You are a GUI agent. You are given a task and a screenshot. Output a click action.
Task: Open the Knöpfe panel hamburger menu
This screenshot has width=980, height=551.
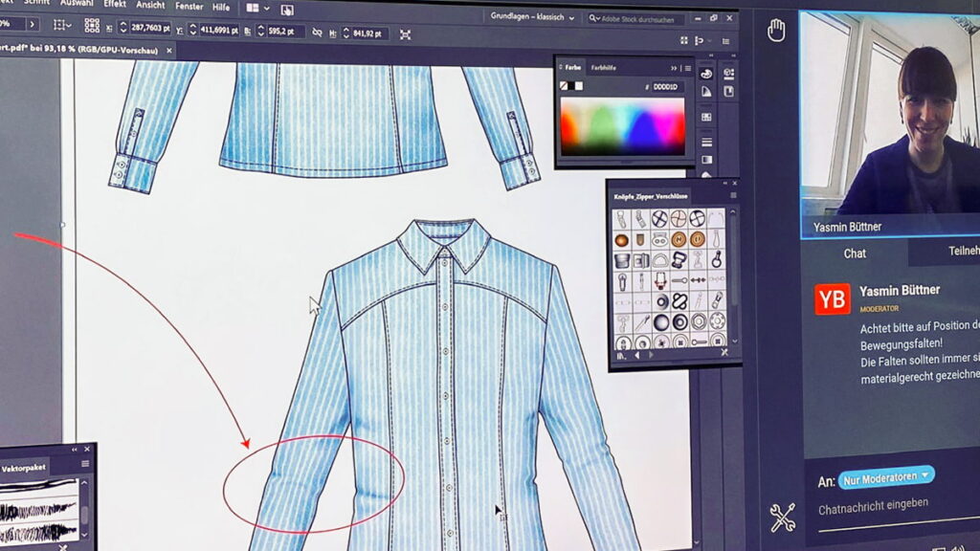click(x=733, y=195)
